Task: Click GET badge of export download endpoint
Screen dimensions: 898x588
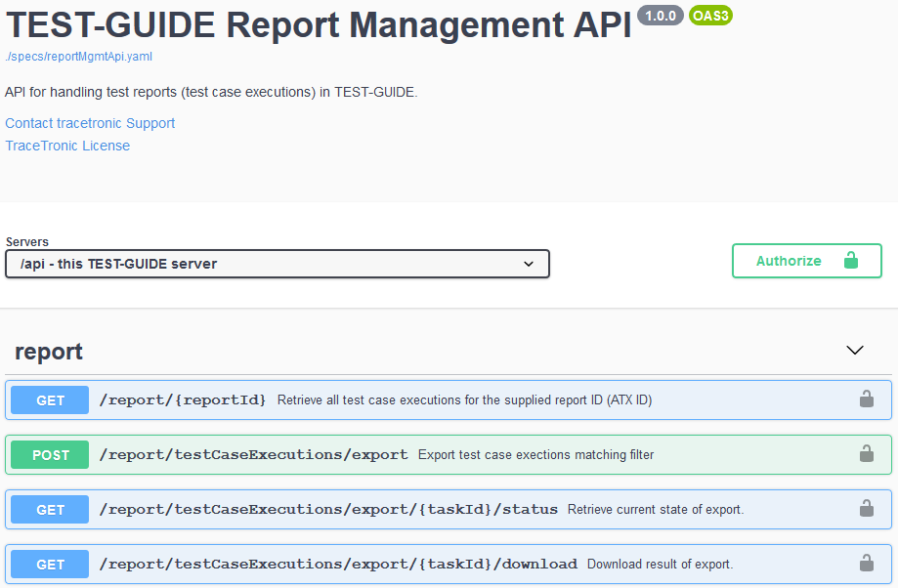Action: (x=51, y=565)
